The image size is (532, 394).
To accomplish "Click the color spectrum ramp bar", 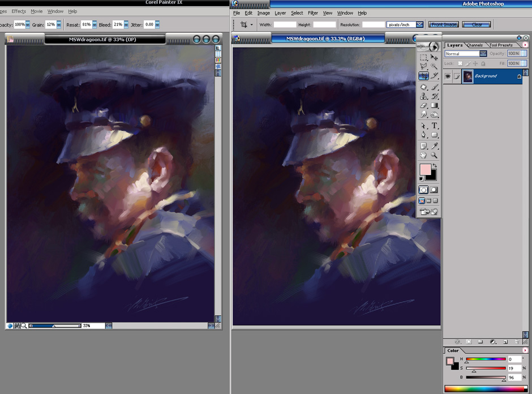I will 486,389.
